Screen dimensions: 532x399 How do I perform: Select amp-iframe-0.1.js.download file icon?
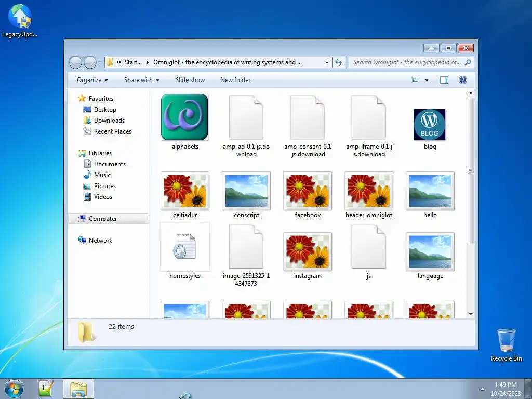tap(369, 117)
